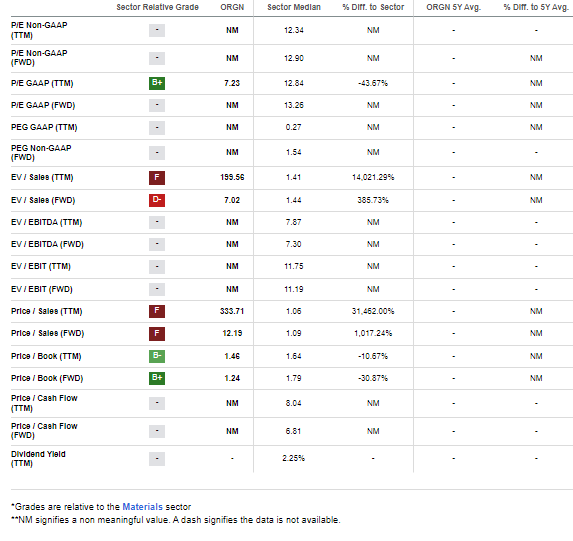
Task: Click the Materials sector link
Action: (142, 507)
